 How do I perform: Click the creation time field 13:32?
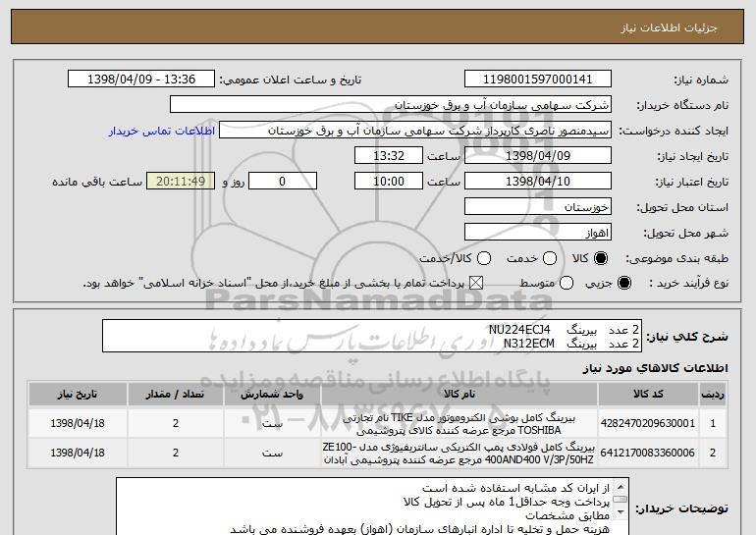click(389, 156)
